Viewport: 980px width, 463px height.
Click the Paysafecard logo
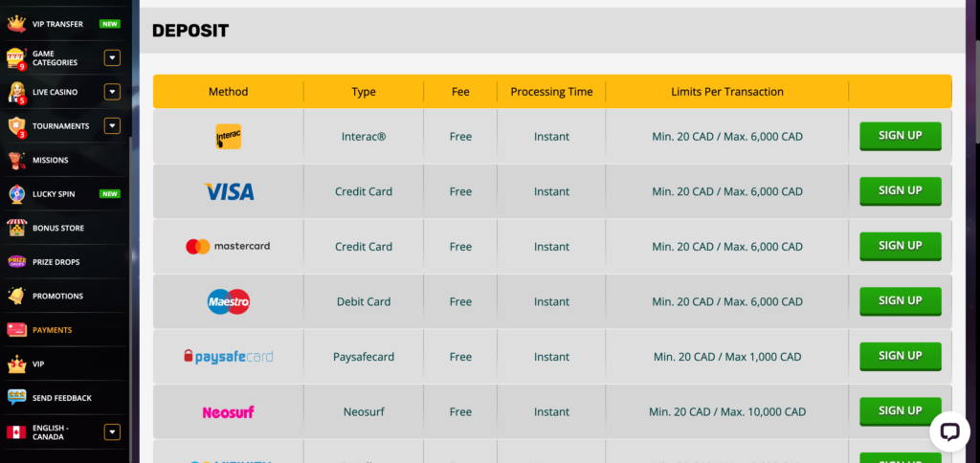(x=228, y=357)
